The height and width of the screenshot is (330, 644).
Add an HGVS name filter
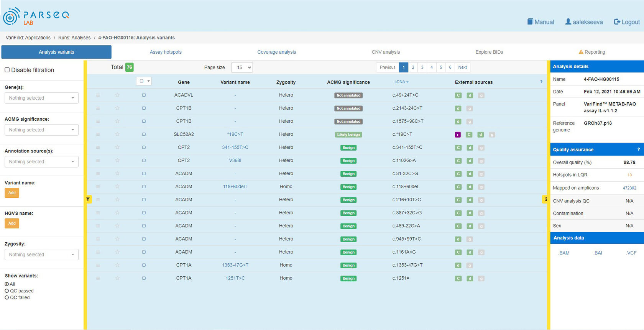[x=12, y=223]
